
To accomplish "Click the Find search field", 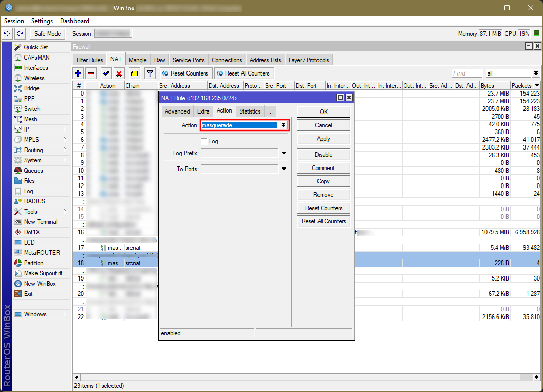I will 466,73.
